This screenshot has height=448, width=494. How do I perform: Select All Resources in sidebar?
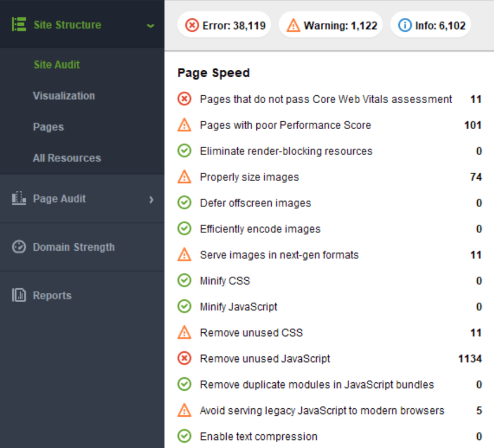(66, 158)
